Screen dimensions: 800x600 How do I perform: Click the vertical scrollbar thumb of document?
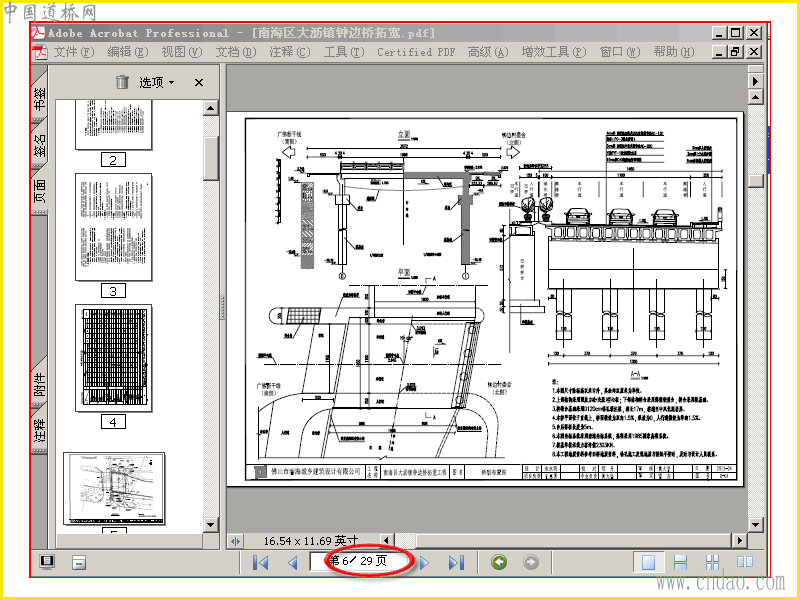point(756,180)
